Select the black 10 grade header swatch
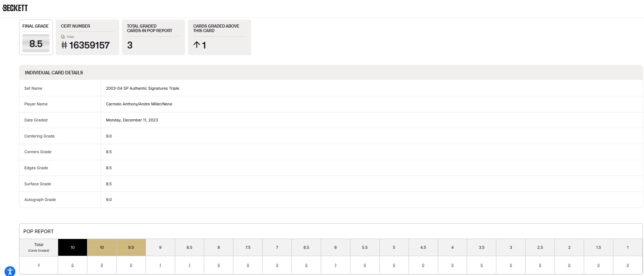The height and width of the screenshot is (276, 644). coord(72,247)
